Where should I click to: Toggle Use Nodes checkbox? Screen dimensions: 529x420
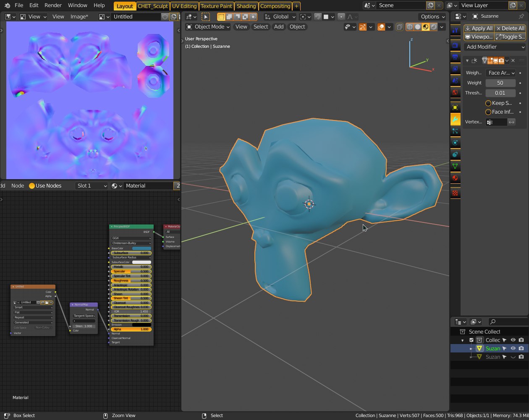point(32,186)
